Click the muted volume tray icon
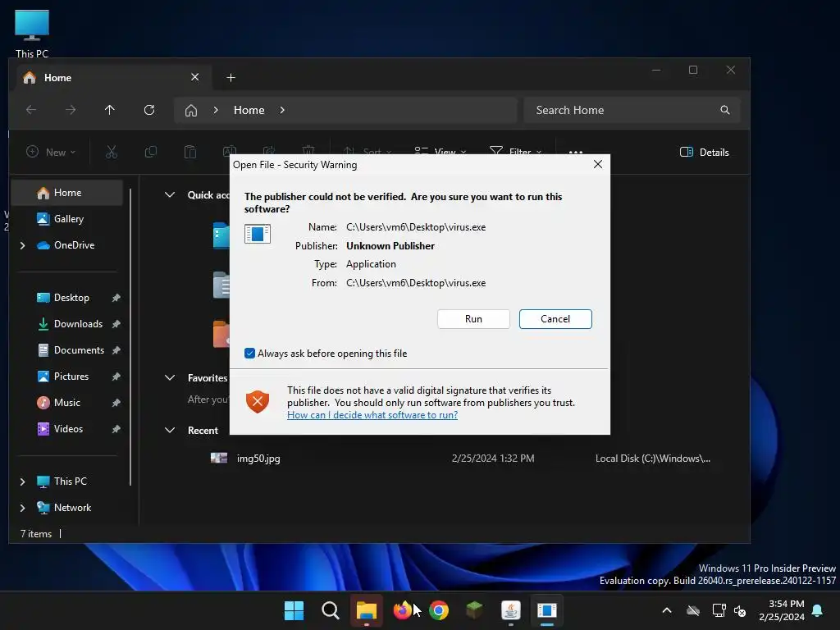The height and width of the screenshot is (630, 840). (x=741, y=610)
